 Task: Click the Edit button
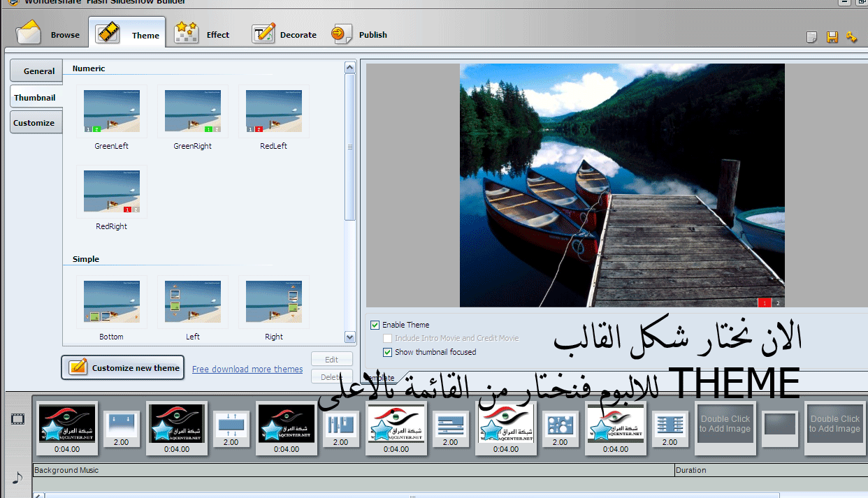click(332, 360)
